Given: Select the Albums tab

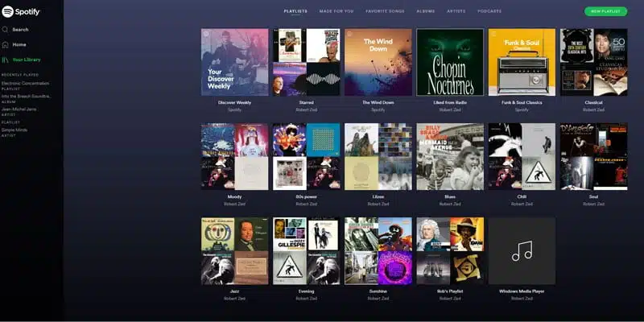Looking at the screenshot, I should pyautogui.click(x=426, y=11).
